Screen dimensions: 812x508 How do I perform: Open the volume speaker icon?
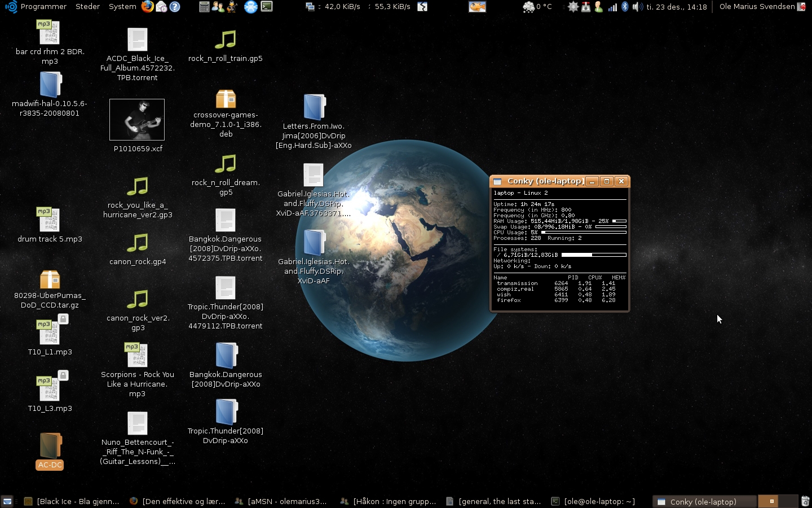tap(637, 7)
